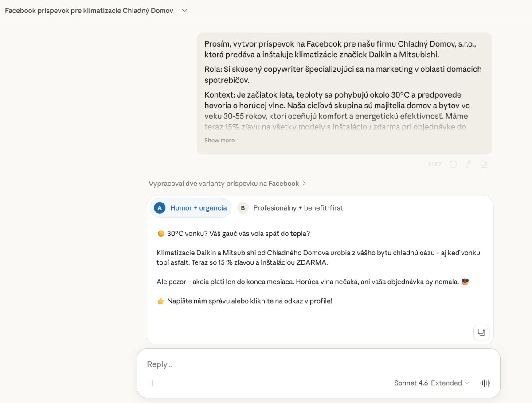
Task: Open the chat title dropdown chevron
Action: click(185, 11)
